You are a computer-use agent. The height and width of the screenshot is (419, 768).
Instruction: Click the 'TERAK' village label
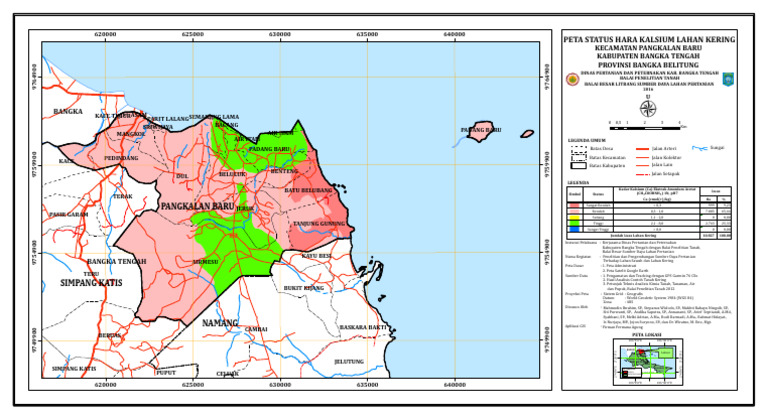pyautogui.click(x=123, y=197)
